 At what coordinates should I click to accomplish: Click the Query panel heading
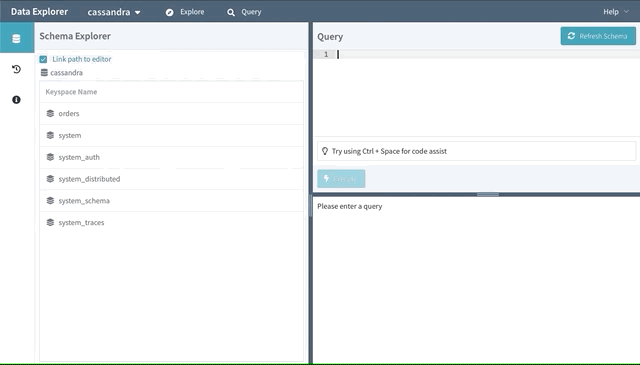click(330, 37)
